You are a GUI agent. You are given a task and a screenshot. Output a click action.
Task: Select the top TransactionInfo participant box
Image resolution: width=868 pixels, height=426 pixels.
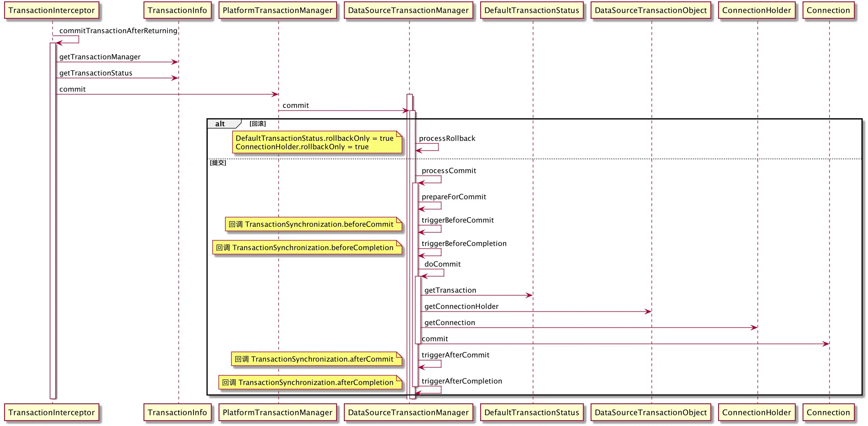(x=177, y=10)
